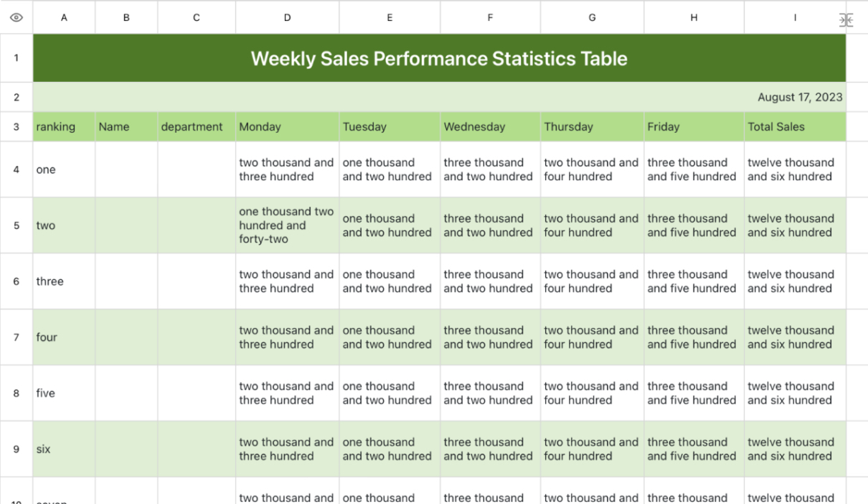Click empty department cell in row 5
This screenshot has width=868, height=504.
pos(197,225)
